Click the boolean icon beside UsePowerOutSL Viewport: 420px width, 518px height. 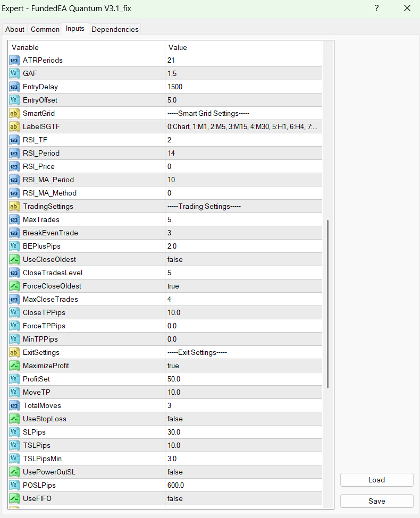(x=14, y=472)
